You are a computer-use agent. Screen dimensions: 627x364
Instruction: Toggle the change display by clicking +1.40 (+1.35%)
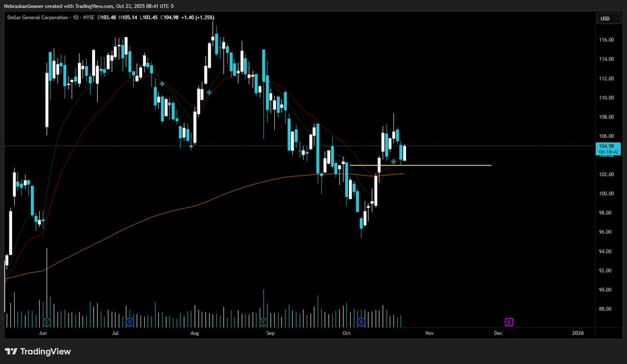[x=198, y=17]
